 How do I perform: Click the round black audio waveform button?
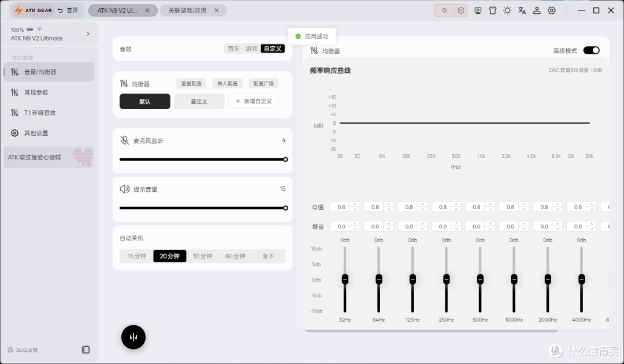click(x=133, y=337)
